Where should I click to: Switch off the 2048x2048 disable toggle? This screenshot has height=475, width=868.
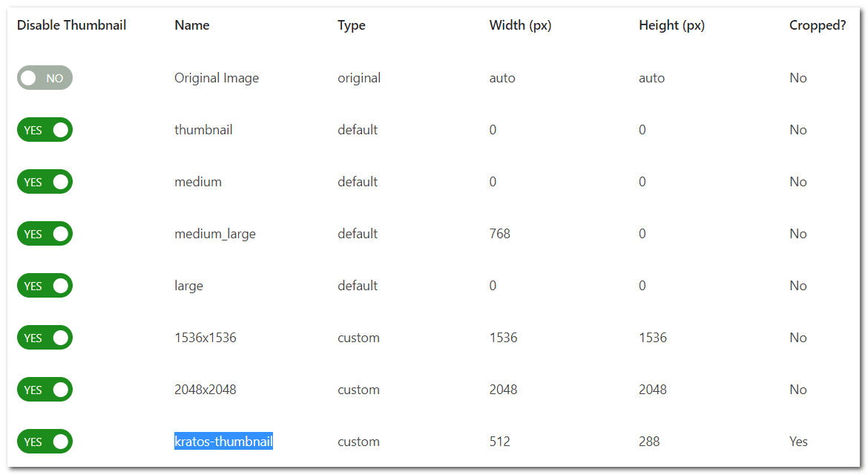(x=45, y=390)
